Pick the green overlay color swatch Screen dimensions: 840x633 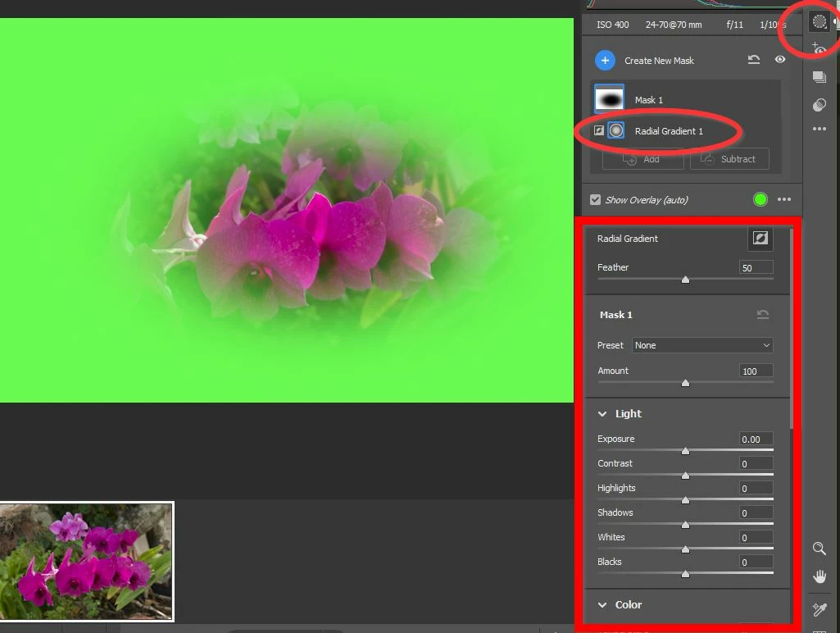point(761,199)
